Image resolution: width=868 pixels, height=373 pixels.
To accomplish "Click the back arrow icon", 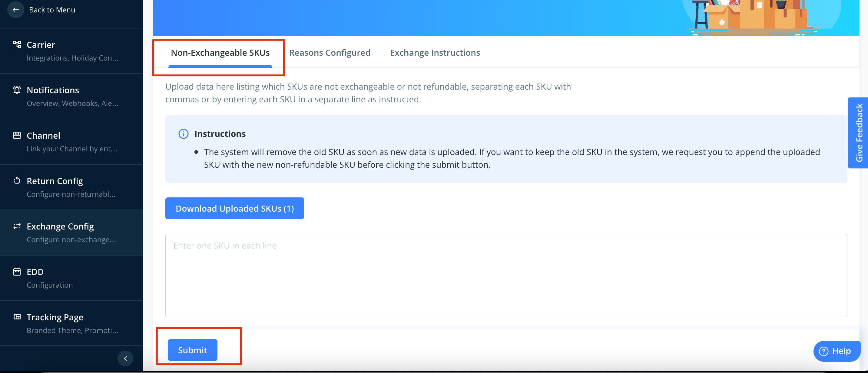I will (15, 10).
